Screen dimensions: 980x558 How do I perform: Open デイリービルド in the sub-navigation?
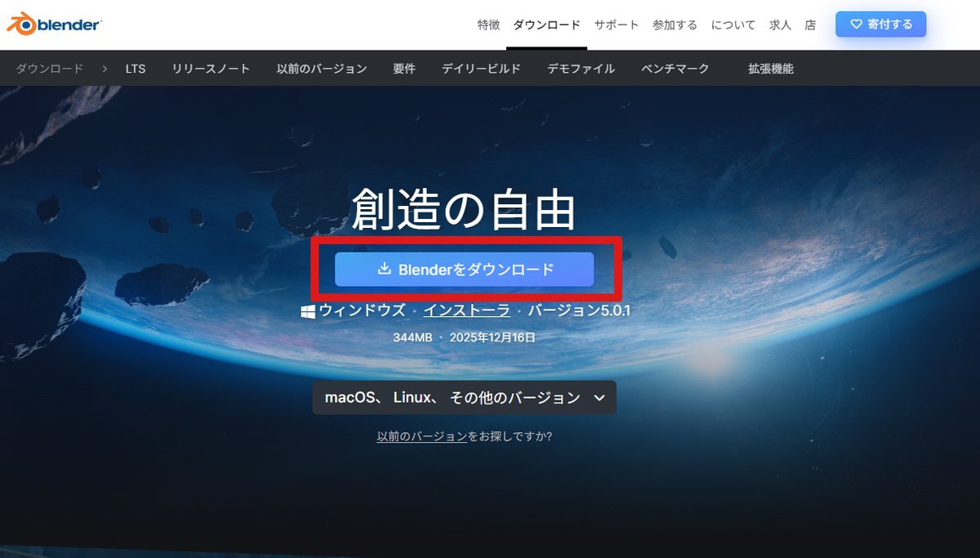(x=481, y=69)
